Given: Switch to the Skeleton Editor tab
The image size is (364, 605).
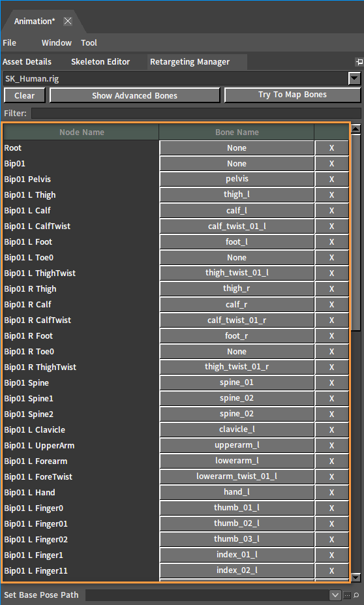Looking at the screenshot, I should [100, 62].
